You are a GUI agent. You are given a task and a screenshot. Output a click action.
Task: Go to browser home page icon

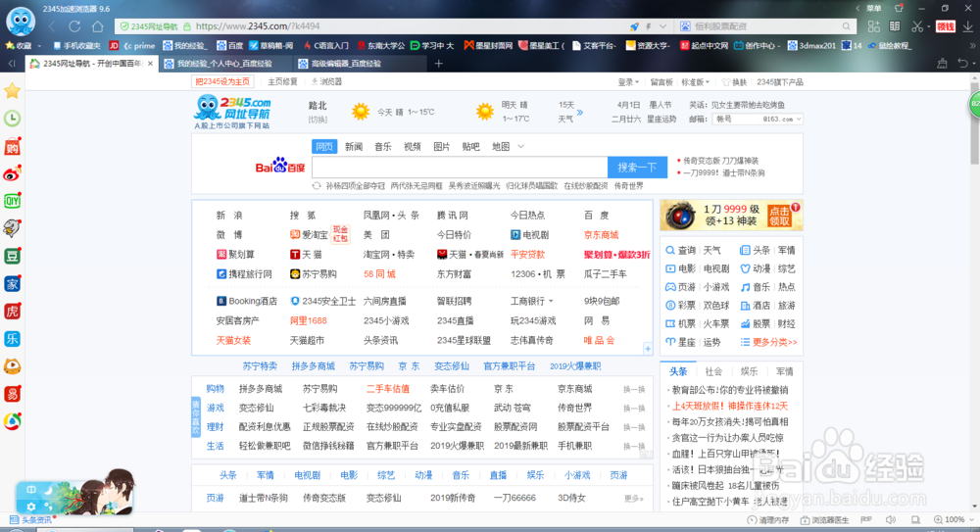point(97,26)
